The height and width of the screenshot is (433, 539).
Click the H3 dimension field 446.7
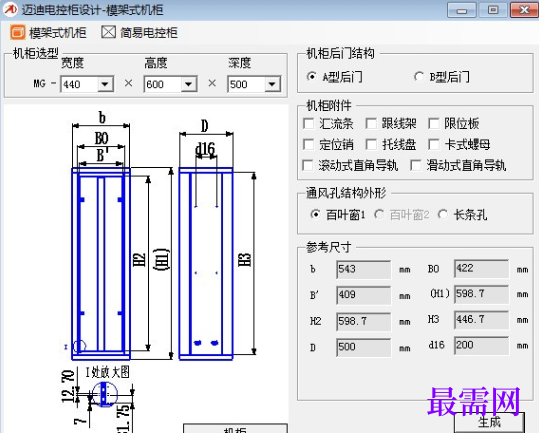pyautogui.click(x=481, y=320)
